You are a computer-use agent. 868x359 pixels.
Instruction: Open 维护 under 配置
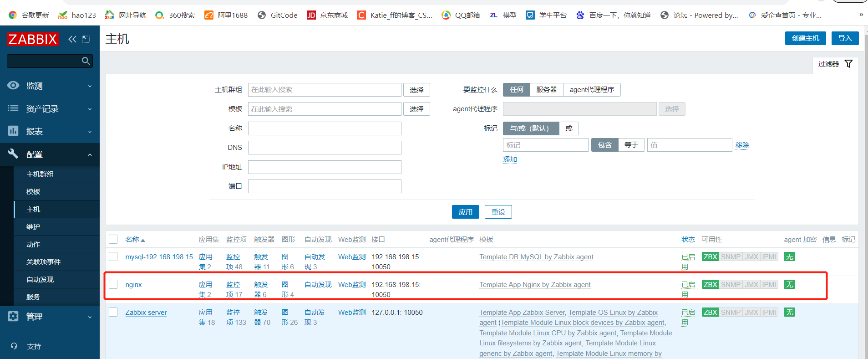33,226
